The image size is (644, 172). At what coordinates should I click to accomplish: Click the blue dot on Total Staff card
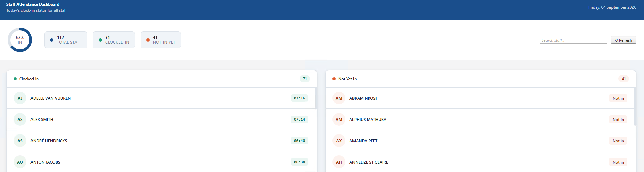point(52,40)
